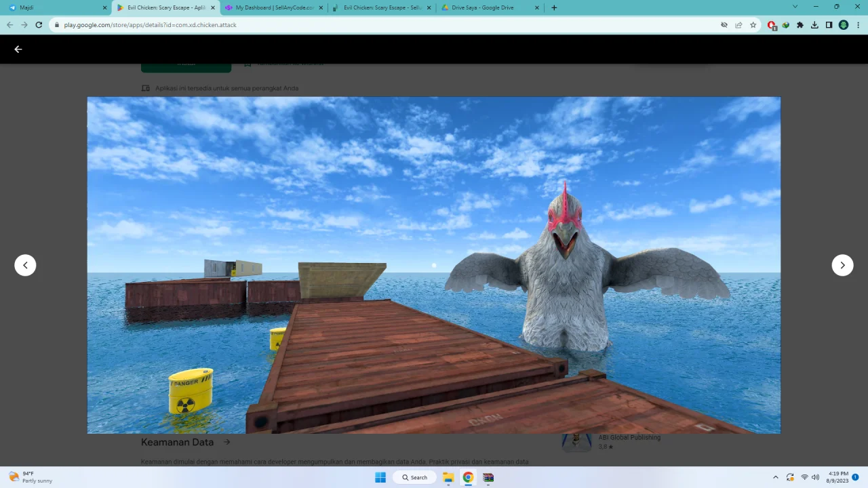Open Chrome downloads
Viewport: 868px width, 488px height.
click(x=814, y=25)
